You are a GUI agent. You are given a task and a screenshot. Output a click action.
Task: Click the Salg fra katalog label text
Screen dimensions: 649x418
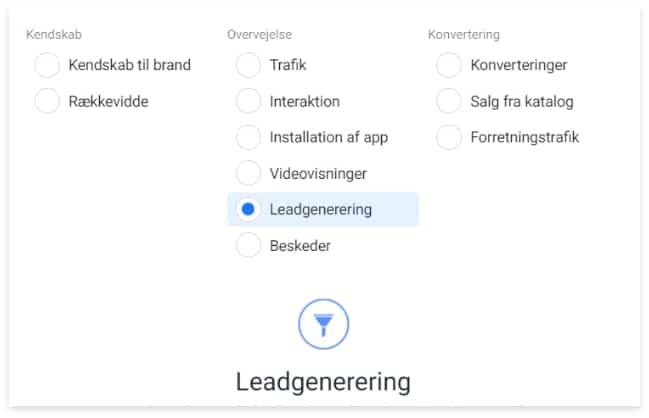(x=522, y=101)
